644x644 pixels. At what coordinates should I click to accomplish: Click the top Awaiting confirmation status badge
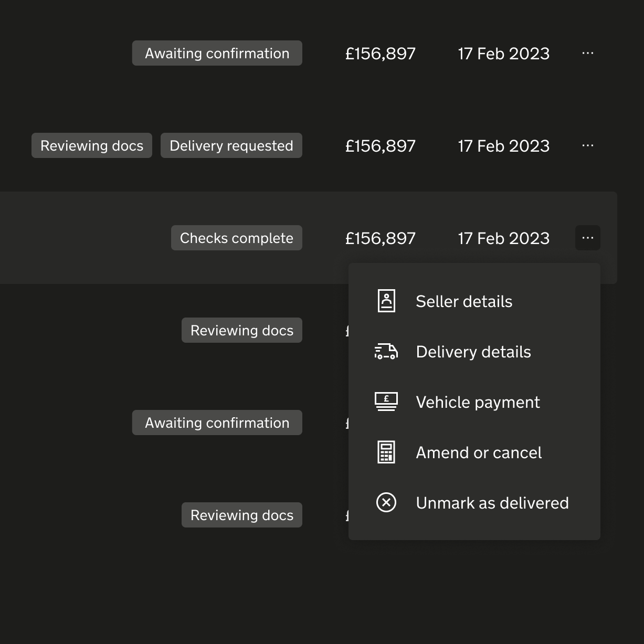pos(217,53)
